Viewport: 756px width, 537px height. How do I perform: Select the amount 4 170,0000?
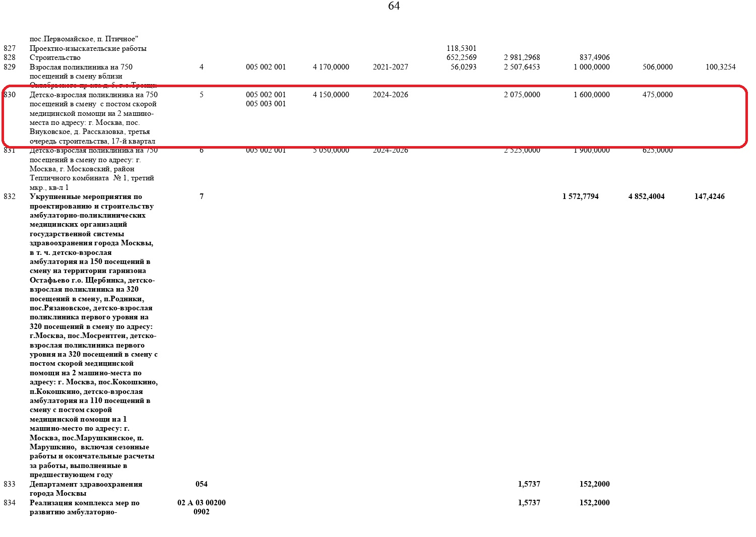click(x=331, y=67)
